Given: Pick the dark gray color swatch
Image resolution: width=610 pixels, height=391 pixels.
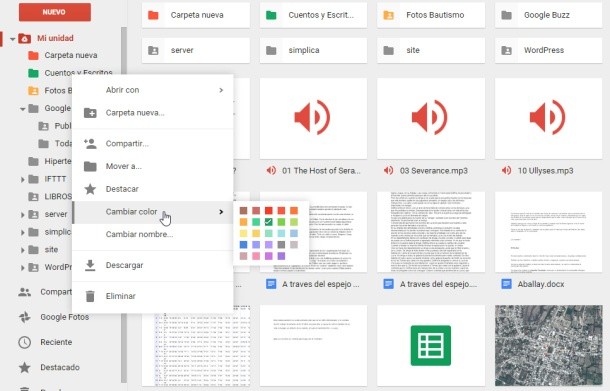Looking at the screenshot, I should click(281, 245).
